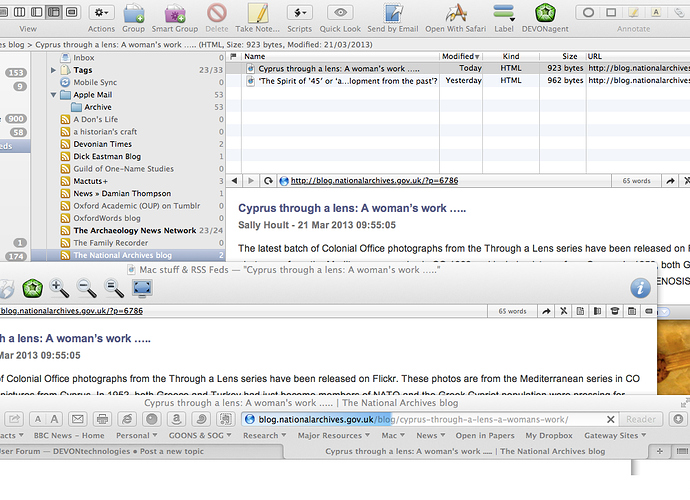This screenshot has height=500, width=690.
Task: Open the Scripts dropdown in the toolbar
Action: pos(300,13)
